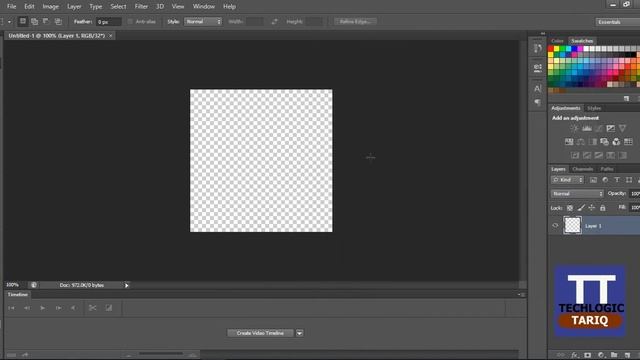640x360 pixels.
Task: Pick the yellow swatch in the top row
Action: pos(556,49)
